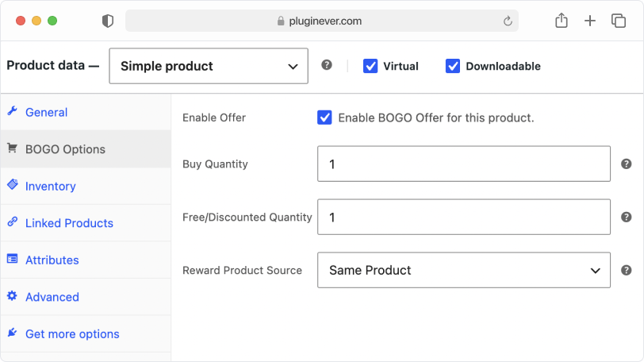Focus the Buy Quantity input field
The image size is (644, 362).
464,164
